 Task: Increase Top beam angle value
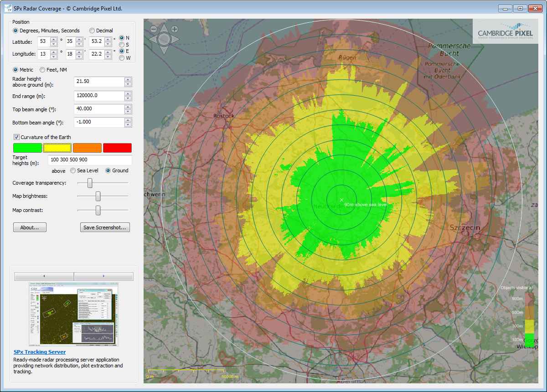click(x=128, y=107)
